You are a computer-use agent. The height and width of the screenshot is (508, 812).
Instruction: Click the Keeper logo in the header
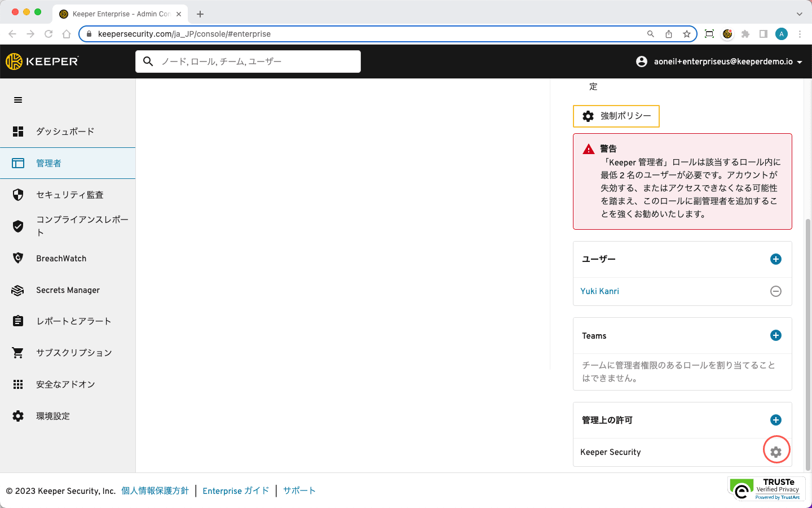(x=42, y=62)
